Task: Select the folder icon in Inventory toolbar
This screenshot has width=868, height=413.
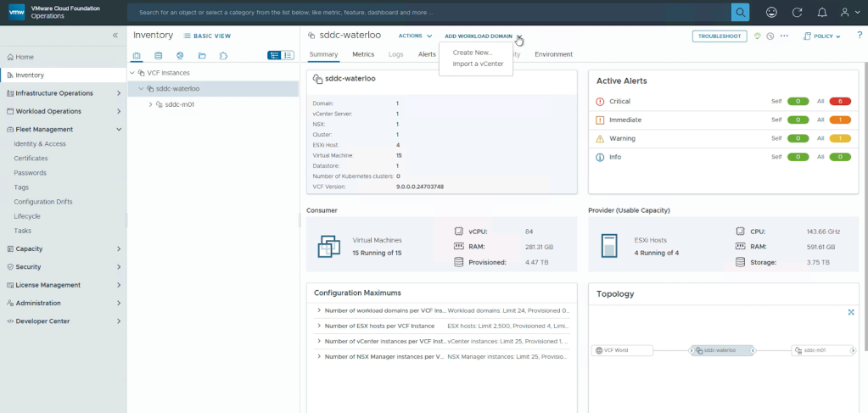Action: point(202,55)
